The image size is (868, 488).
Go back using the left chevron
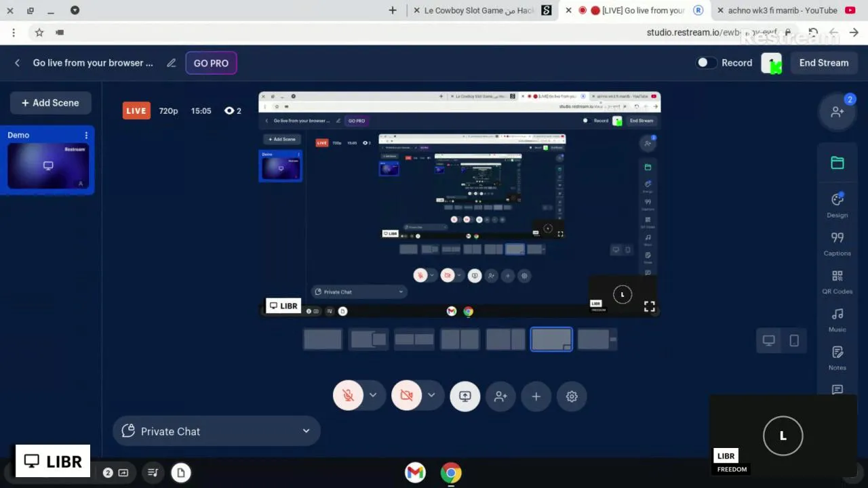tap(17, 63)
